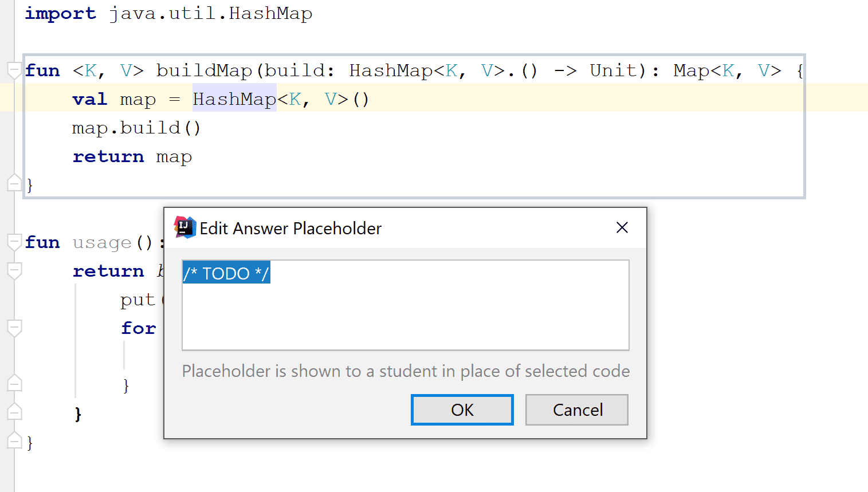Click fold end marker at for loop closing brace
The width and height of the screenshot is (868, 492).
14,383
